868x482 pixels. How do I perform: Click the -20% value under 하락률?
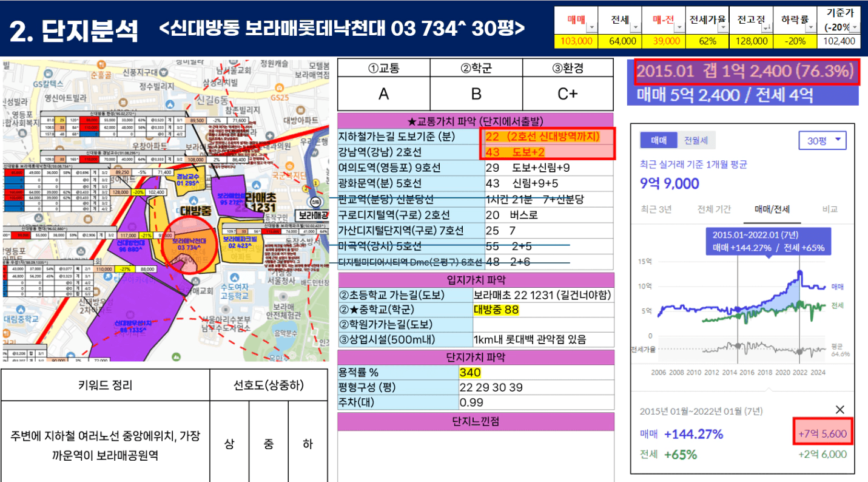(x=795, y=42)
